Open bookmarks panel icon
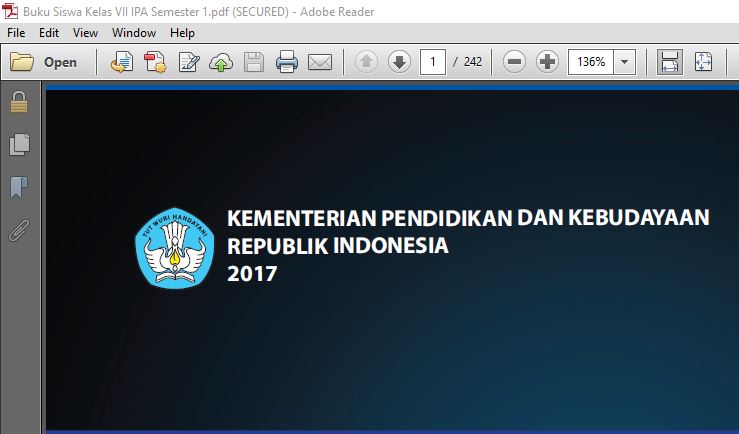 pyautogui.click(x=19, y=187)
